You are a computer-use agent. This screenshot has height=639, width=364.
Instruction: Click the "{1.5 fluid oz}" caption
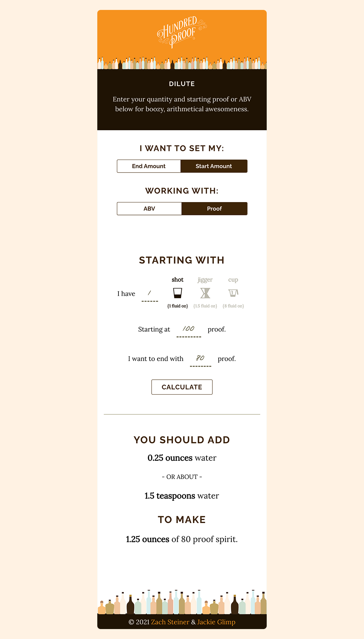point(205,306)
